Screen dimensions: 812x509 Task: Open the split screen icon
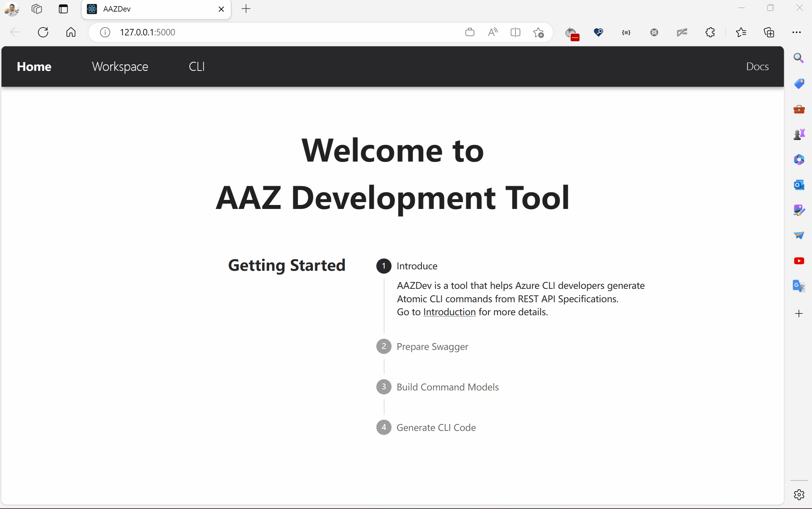click(515, 32)
